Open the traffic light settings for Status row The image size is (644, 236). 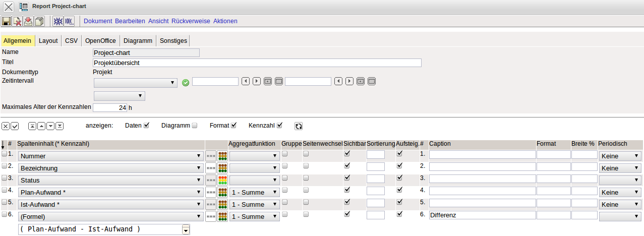point(222,180)
